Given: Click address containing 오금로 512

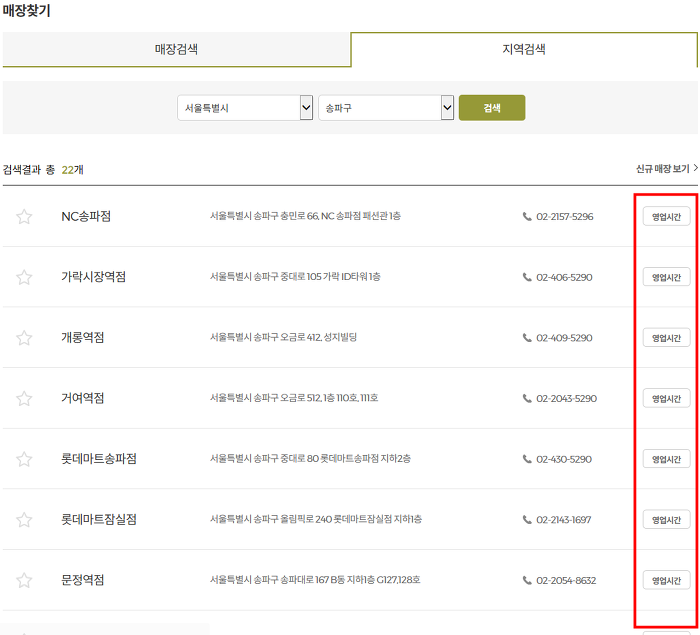Looking at the screenshot, I should pos(294,398).
